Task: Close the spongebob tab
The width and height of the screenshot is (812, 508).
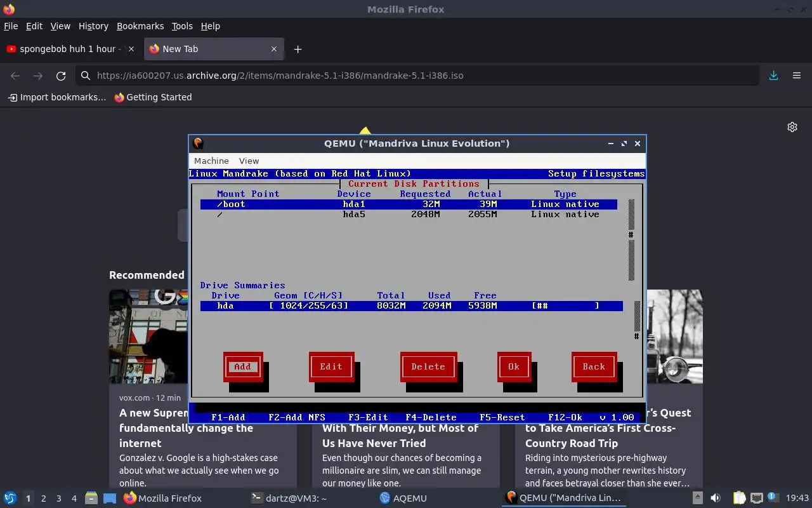Action: coord(131,49)
